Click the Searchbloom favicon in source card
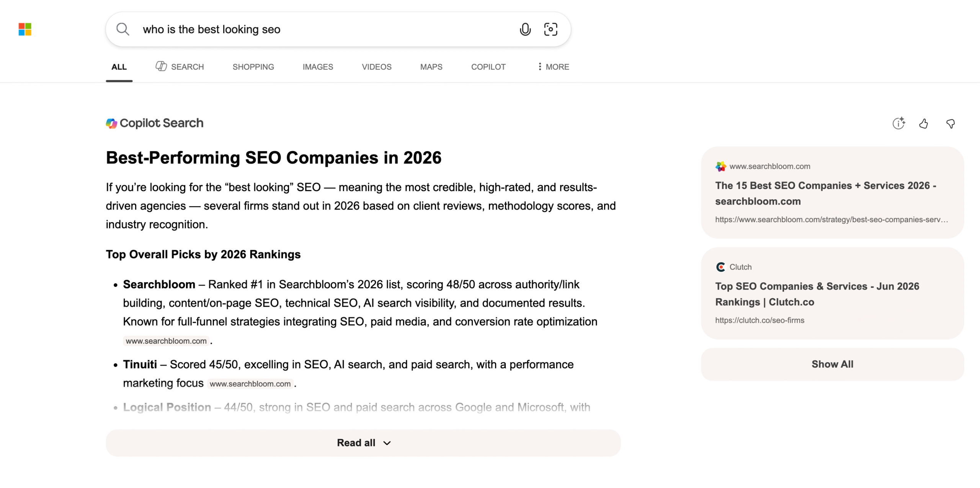980x488 pixels. click(x=721, y=166)
